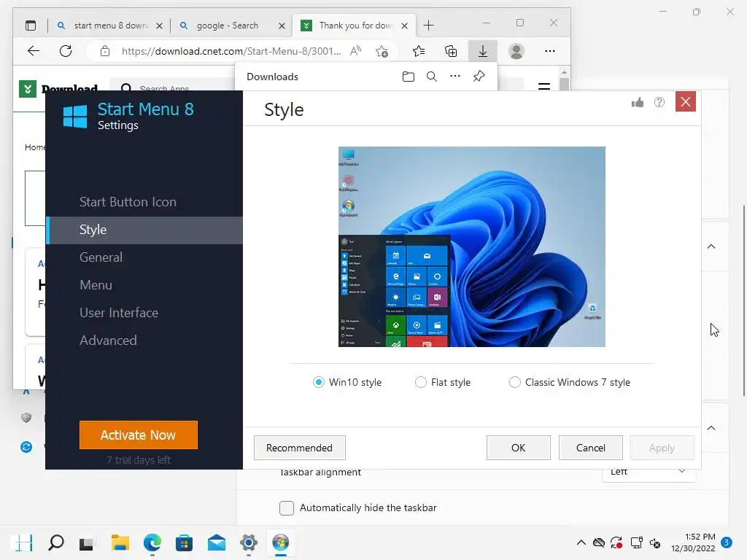Open Microsoft Store from the taskbar
Viewport: 747px width, 560px height.
click(184, 542)
